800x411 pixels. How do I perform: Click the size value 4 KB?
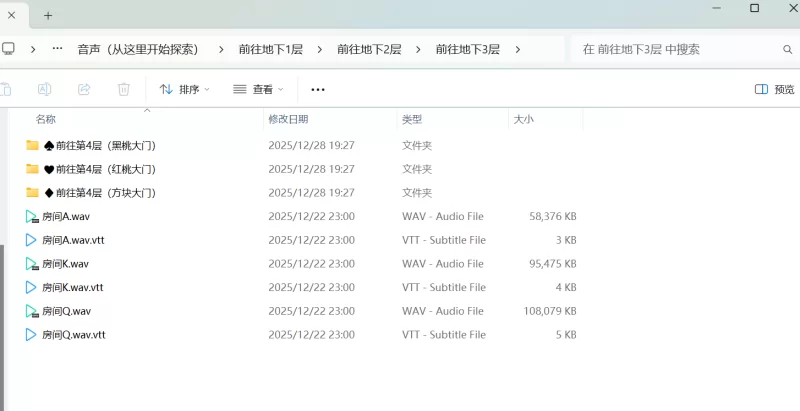(566, 288)
